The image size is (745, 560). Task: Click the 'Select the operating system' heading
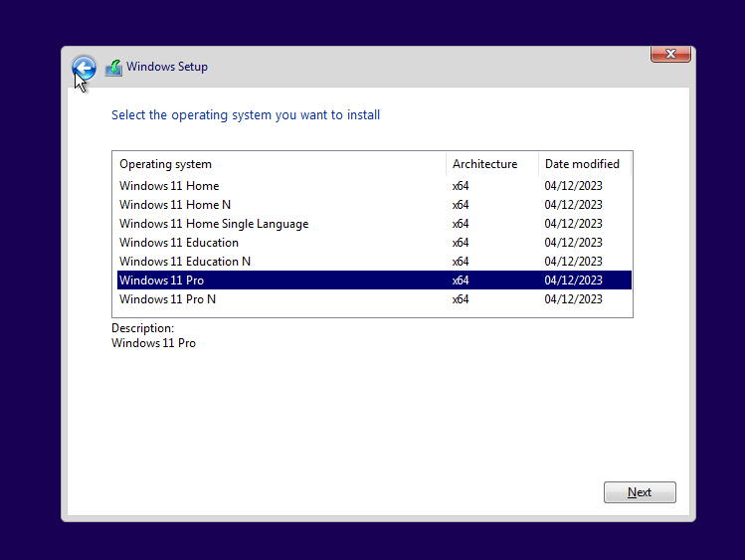pyautogui.click(x=246, y=115)
